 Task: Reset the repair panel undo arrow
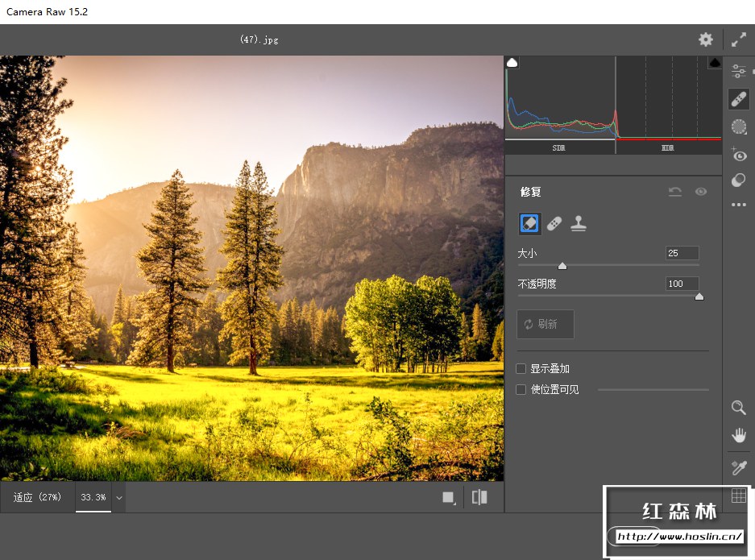point(675,192)
